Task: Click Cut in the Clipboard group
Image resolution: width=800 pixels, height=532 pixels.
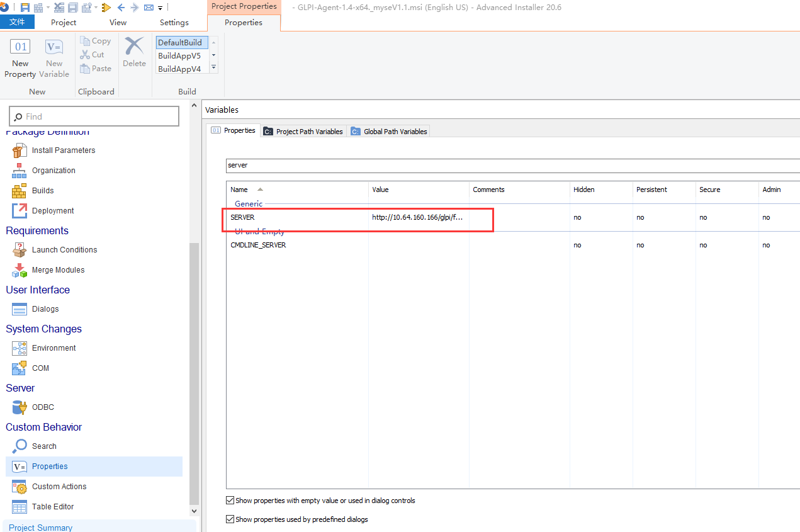Action: (x=93, y=55)
